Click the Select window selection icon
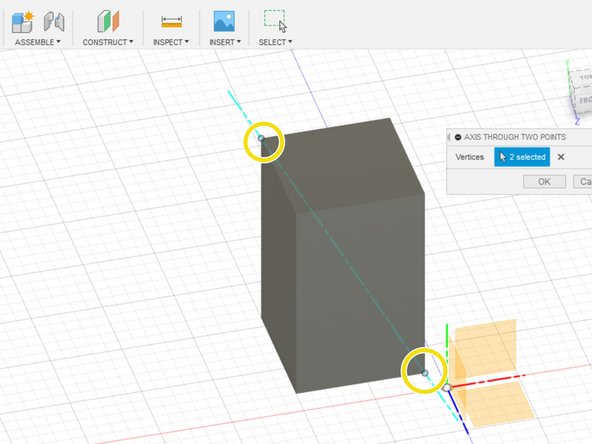The height and width of the screenshot is (444, 592). pos(275,22)
